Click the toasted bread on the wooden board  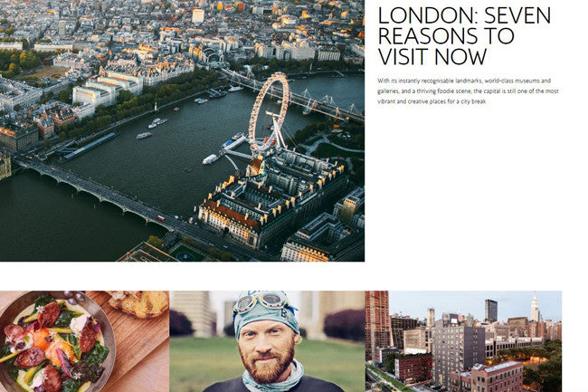[x=138, y=303]
